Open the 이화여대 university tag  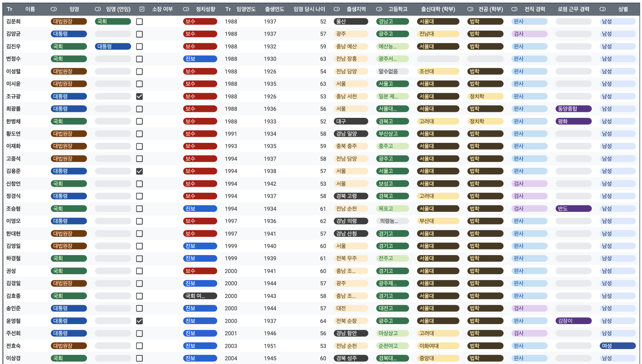click(438, 346)
